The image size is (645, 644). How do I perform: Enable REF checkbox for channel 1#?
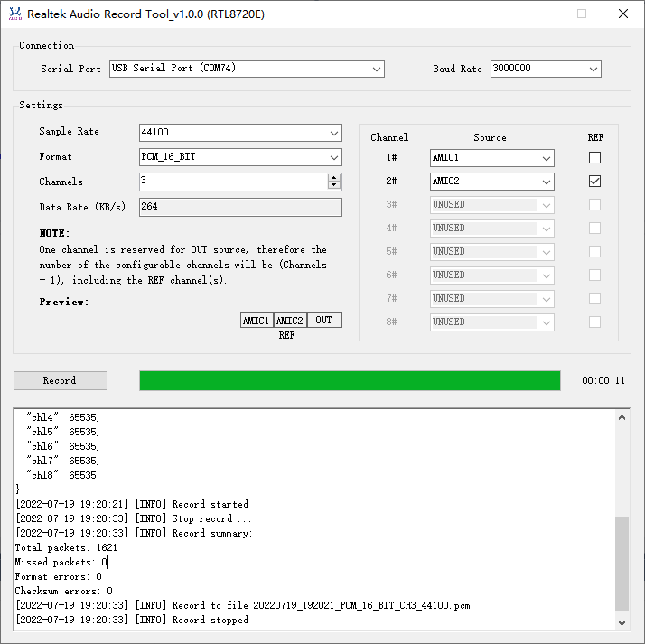594,158
